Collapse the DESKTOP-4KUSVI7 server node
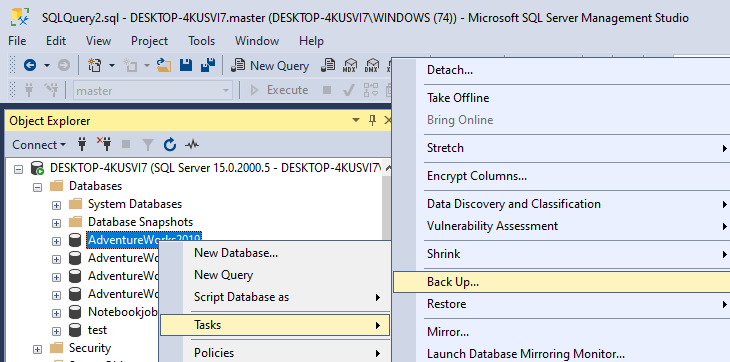Screen dimensions: 730x362 (x=18, y=169)
